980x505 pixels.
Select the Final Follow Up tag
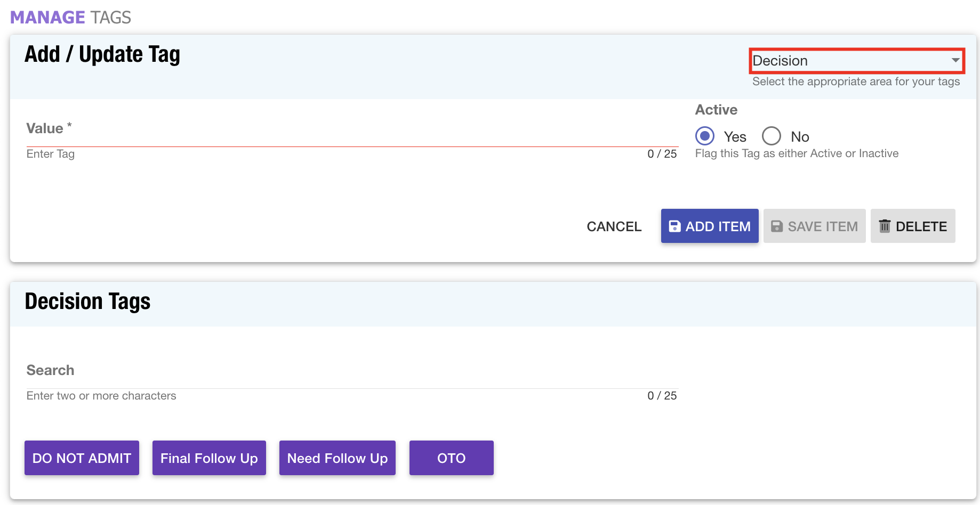point(209,458)
